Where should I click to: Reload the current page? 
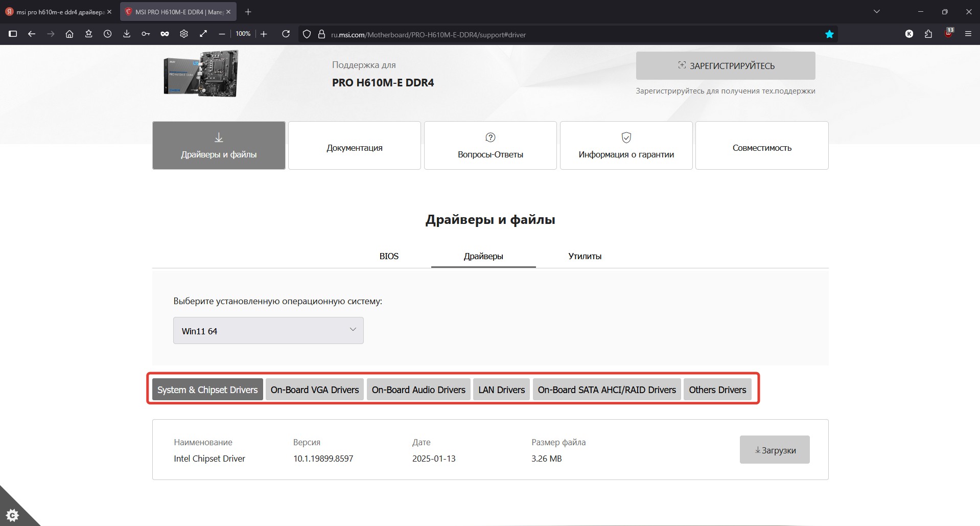coord(286,34)
